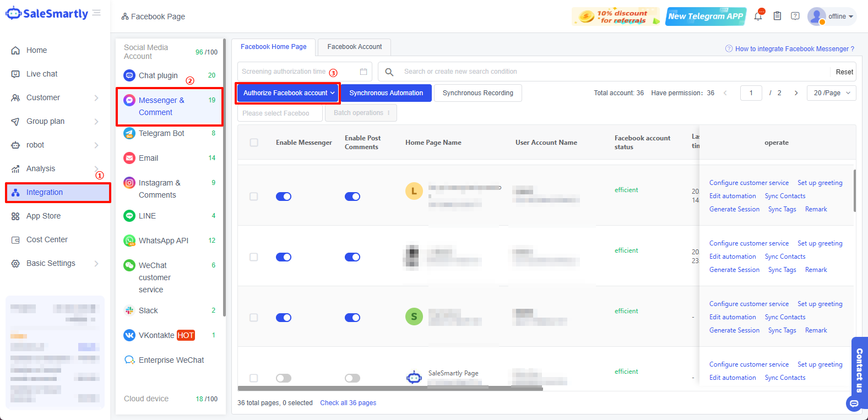Check the select-all checkbox in table header

click(254, 143)
